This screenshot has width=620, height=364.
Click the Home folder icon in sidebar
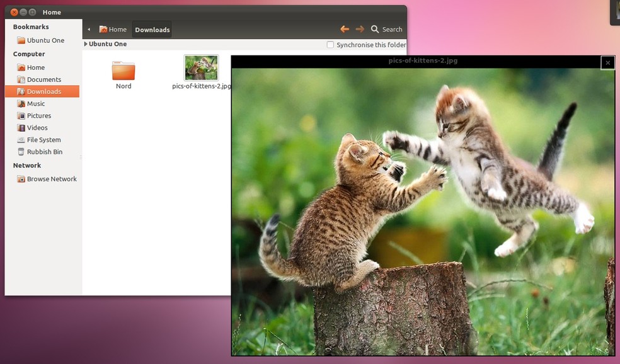pos(21,67)
